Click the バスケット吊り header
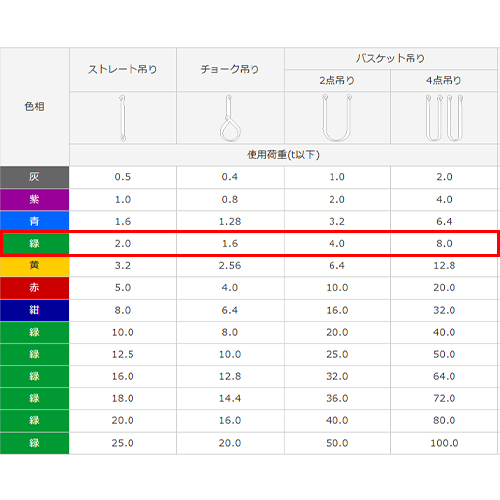 (x=391, y=59)
